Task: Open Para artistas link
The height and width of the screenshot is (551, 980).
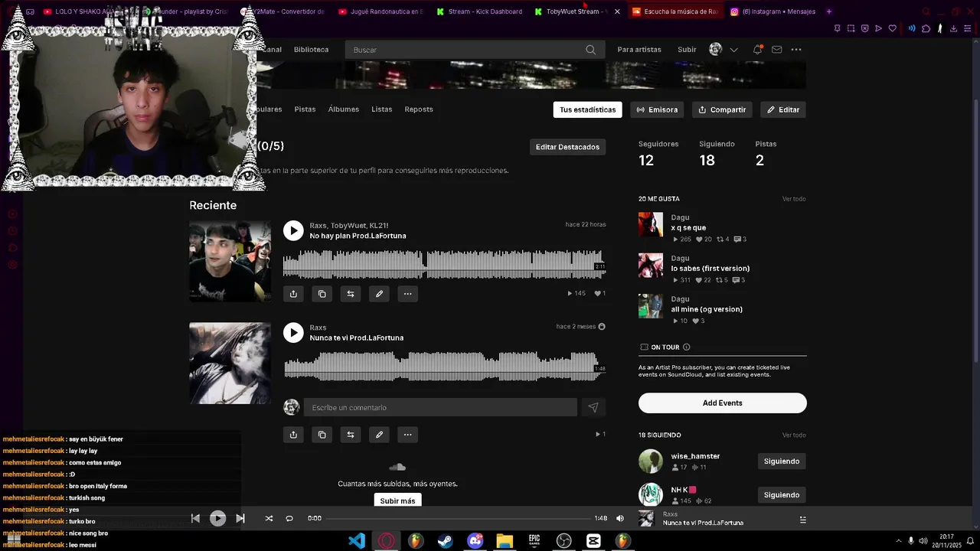Action: [639, 50]
